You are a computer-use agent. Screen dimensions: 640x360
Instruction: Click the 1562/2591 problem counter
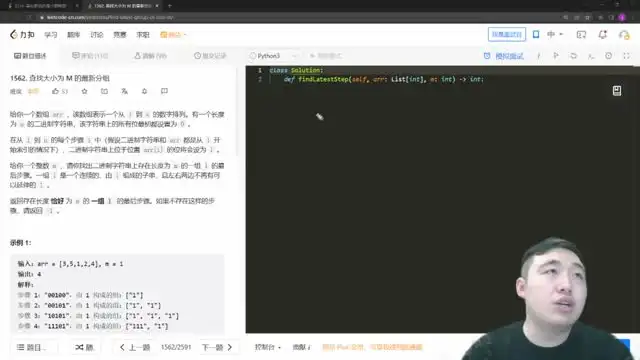[x=176, y=347]
